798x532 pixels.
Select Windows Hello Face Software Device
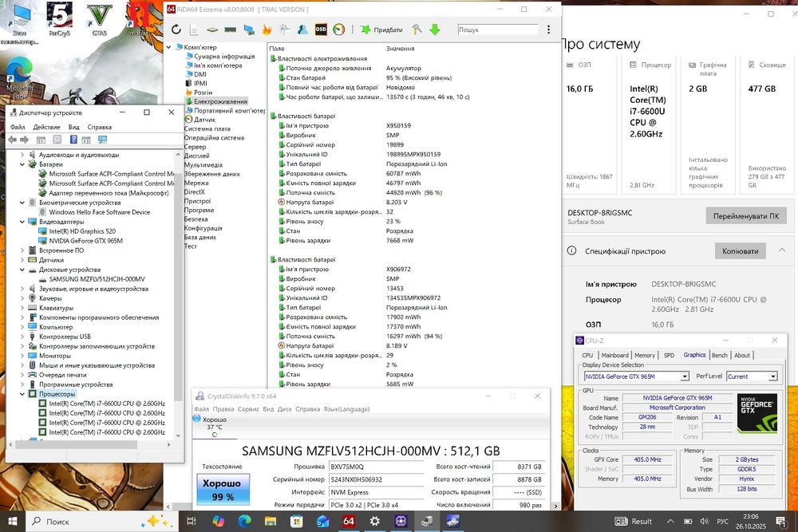(x=99, y=212)
